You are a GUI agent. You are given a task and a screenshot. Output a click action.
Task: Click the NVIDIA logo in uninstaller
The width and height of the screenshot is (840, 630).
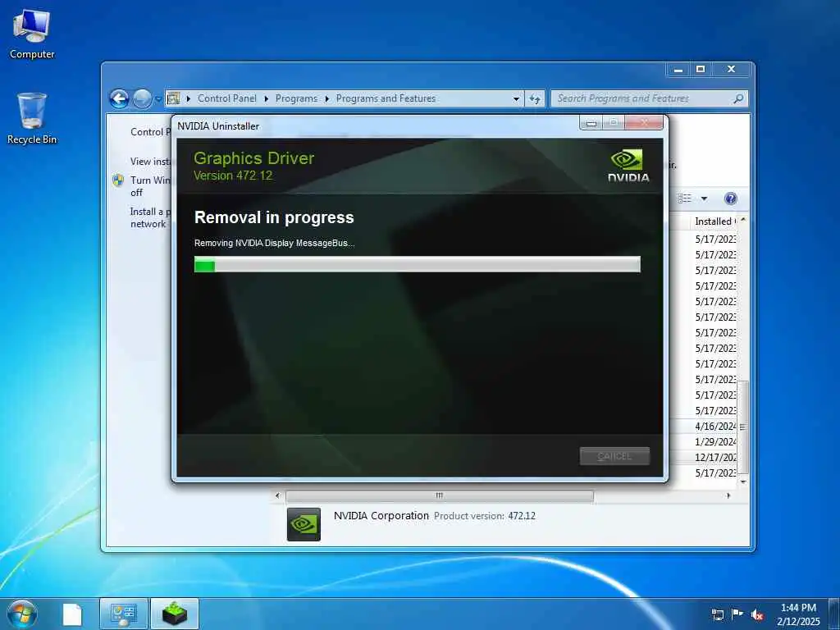pos(628,166)
